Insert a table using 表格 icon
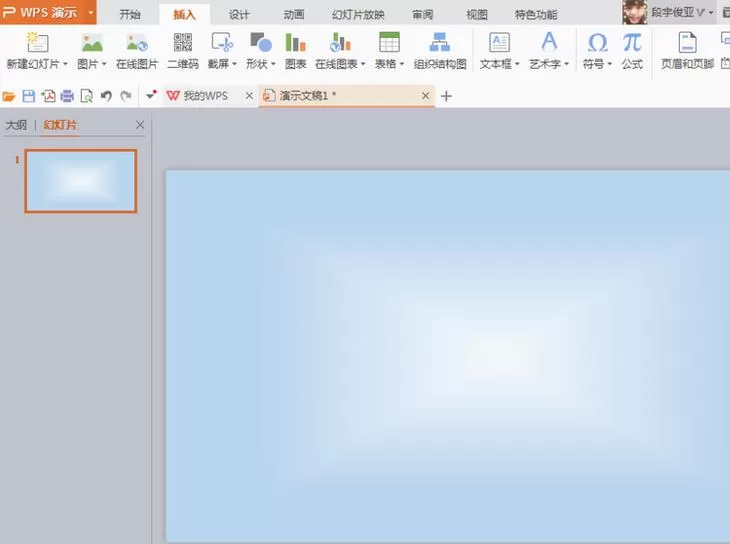The height and width of the screenshot is (544, 730). click(389, 42)
